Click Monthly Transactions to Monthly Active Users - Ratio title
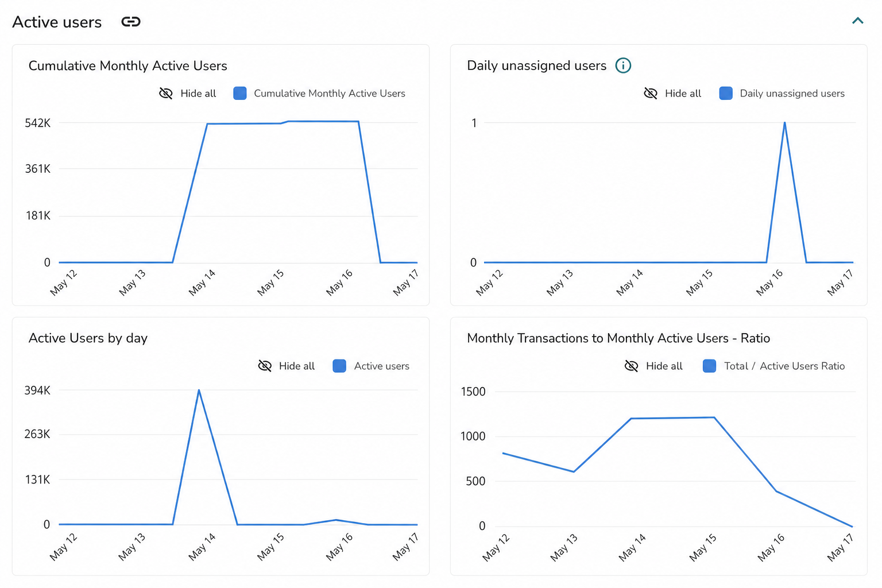This screenshot has height=588, width=882. [x=618, y=338]
